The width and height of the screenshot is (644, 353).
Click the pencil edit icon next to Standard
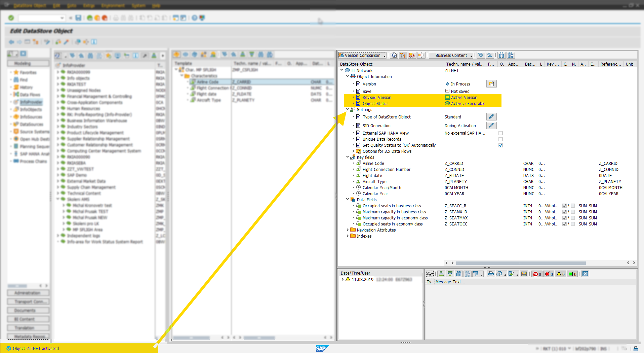491,117
